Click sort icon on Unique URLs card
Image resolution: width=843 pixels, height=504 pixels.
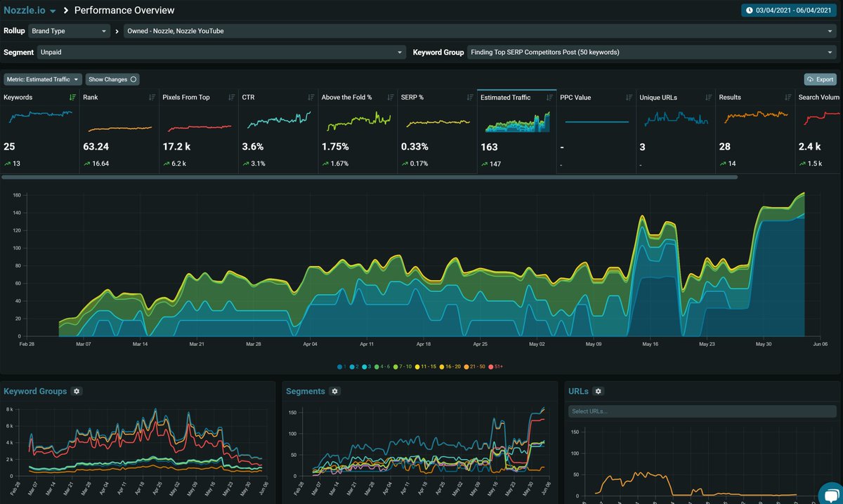(707, 98)
